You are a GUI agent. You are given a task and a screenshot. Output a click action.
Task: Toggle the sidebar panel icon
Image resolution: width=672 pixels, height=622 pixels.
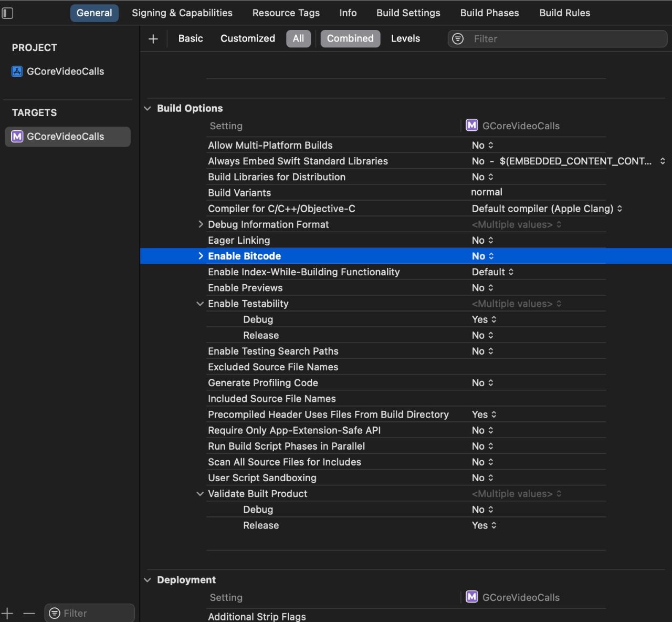7,13
